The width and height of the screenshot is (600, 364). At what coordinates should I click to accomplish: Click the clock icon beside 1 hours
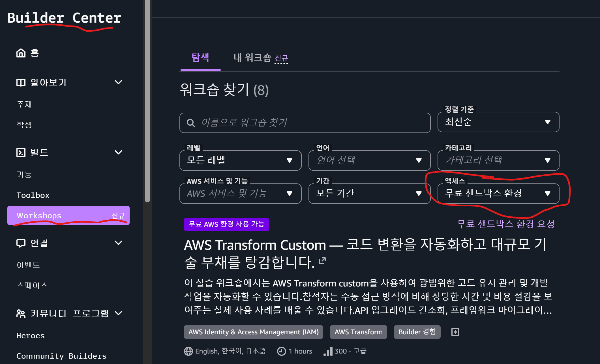click(x=281, y=351)
